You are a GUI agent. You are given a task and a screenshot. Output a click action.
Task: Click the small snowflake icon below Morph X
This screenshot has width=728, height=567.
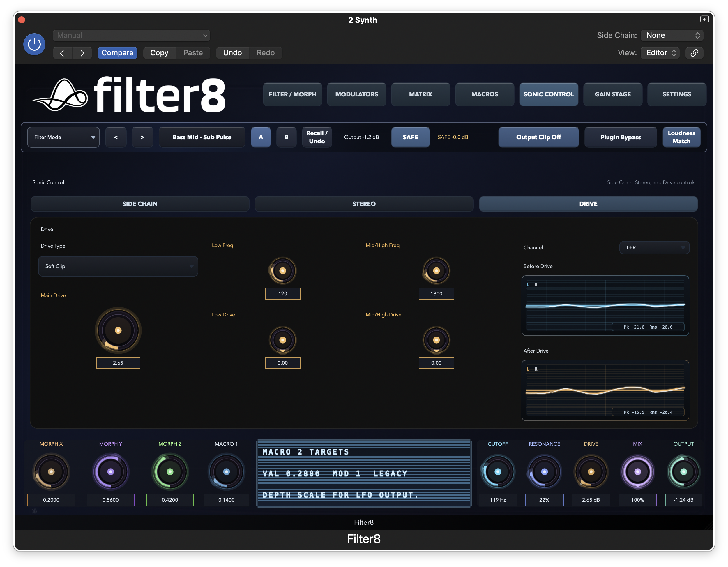pos(35,511)
